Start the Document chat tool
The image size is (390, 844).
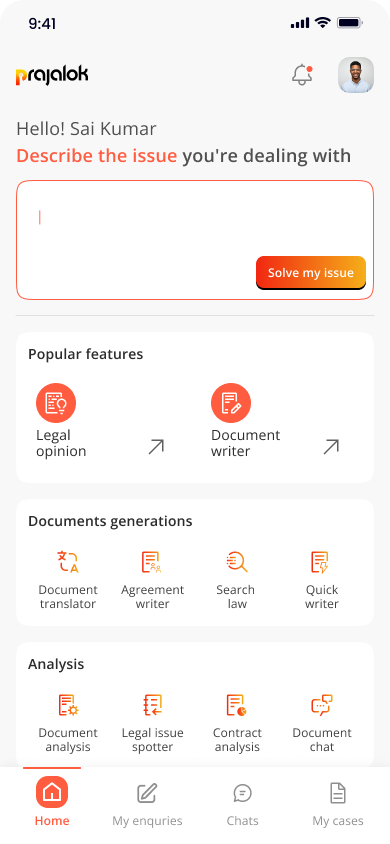pos(322,723)
